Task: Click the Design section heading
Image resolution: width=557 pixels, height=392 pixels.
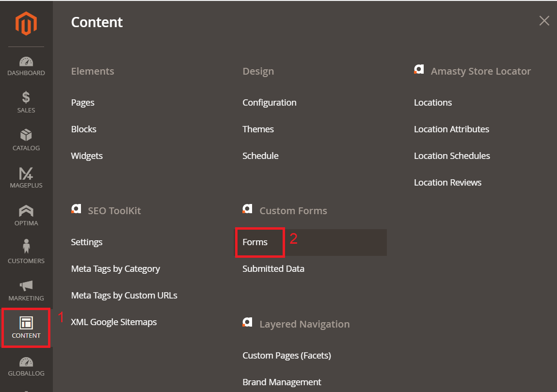Action: (x=258, y=71)
